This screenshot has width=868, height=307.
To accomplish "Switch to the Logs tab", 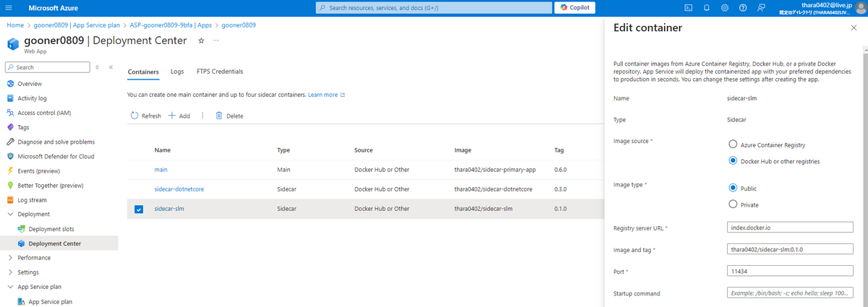I will pyautogui.click(x=177, y=72).
